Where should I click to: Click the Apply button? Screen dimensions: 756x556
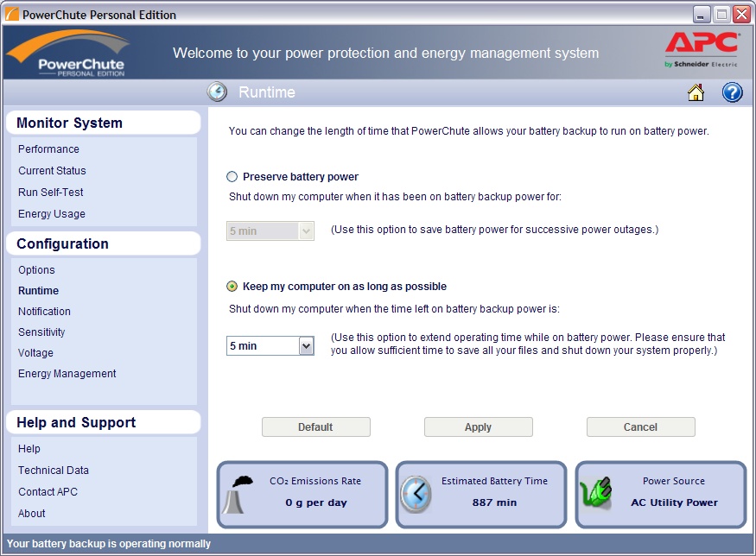pos(479,426)
